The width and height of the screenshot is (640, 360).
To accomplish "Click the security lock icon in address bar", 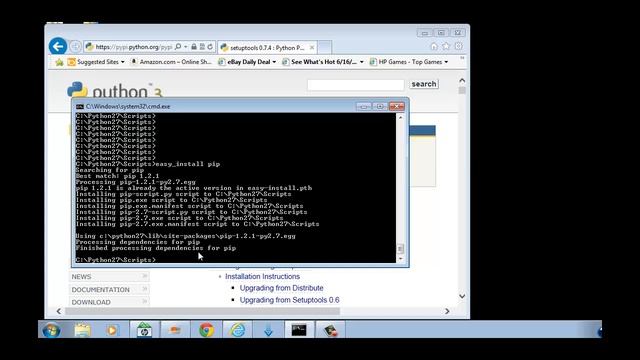I will click(194, 47).
